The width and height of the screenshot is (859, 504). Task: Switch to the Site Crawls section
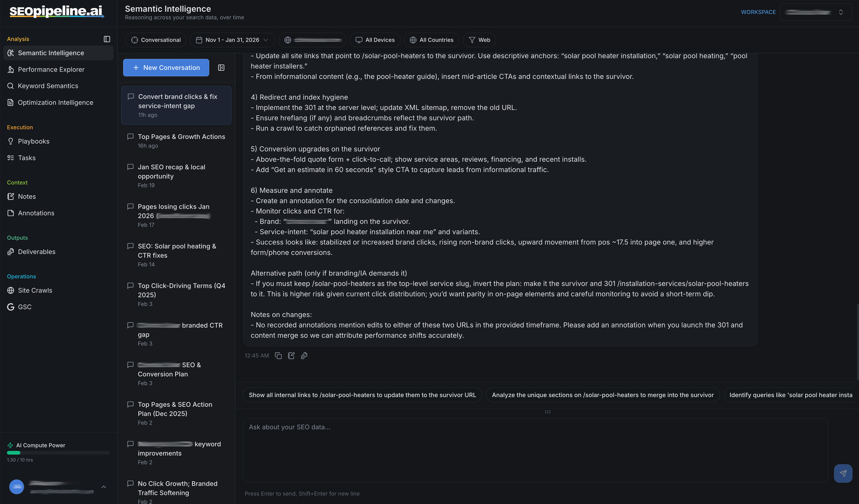point(35,290)
